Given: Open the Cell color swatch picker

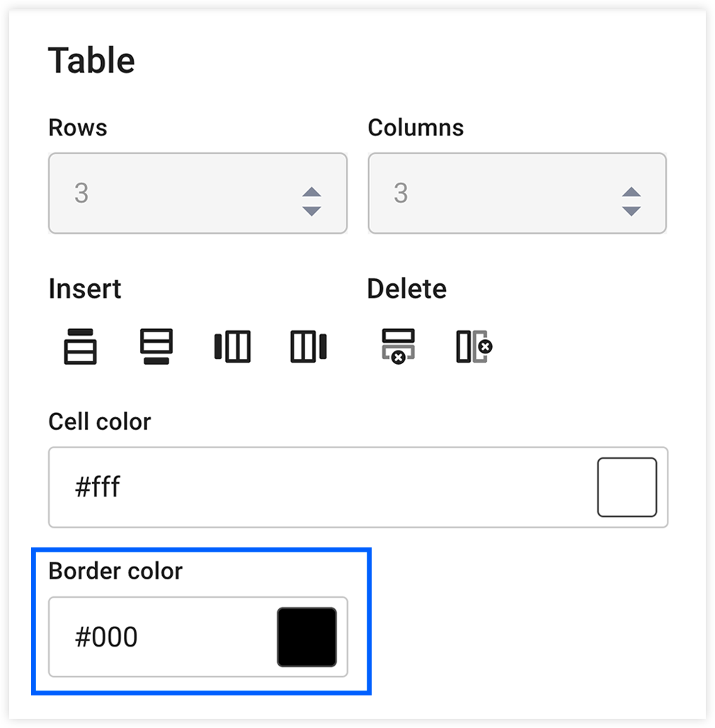Looking at the screenshot, I should pyautogui.click(x=627, y=487).
